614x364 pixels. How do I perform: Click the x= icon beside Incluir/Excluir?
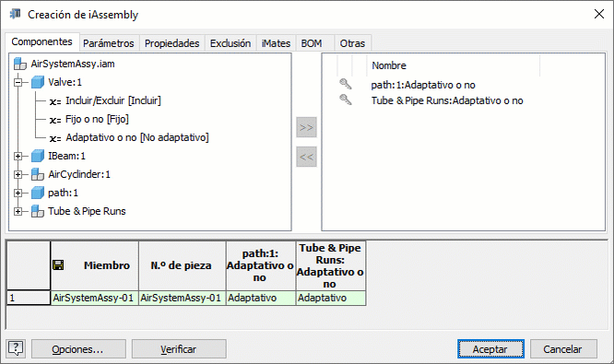(55, 101)
